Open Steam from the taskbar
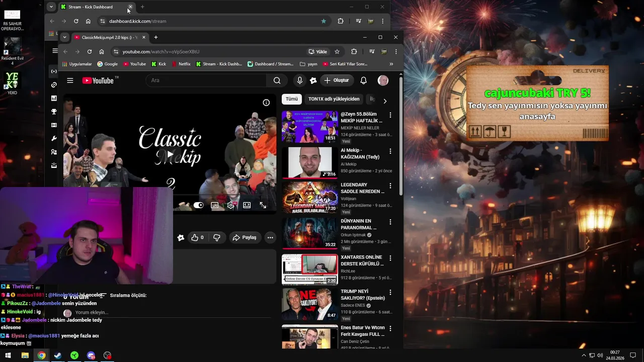This screenshot has height=362, width=644. tap(58, 355)
